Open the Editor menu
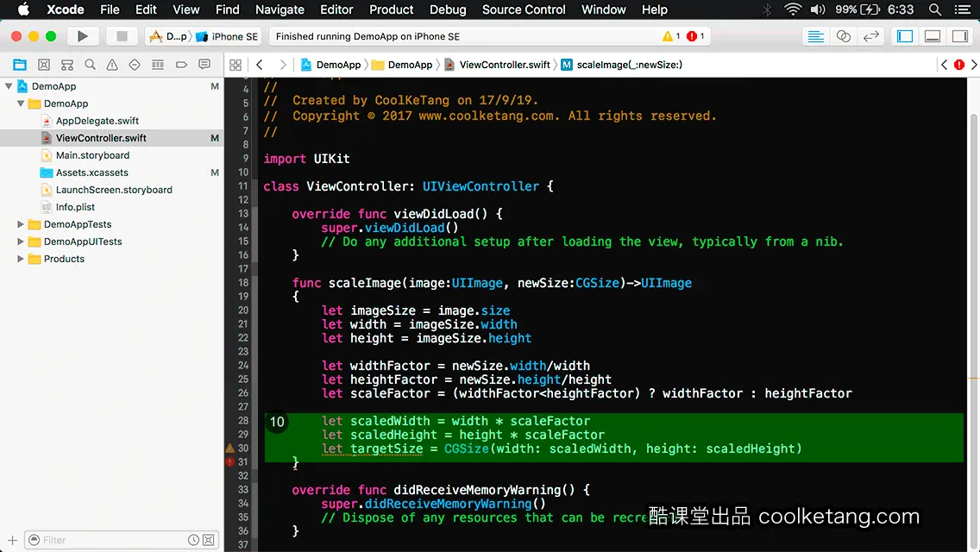The image size is (980, 552). pos(336,9)
